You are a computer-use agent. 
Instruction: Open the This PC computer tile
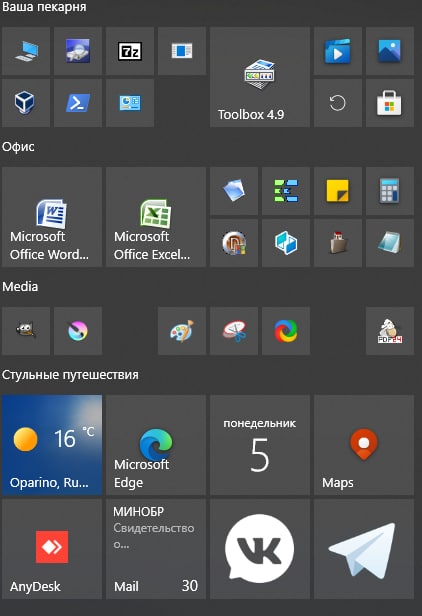point(26,51)
